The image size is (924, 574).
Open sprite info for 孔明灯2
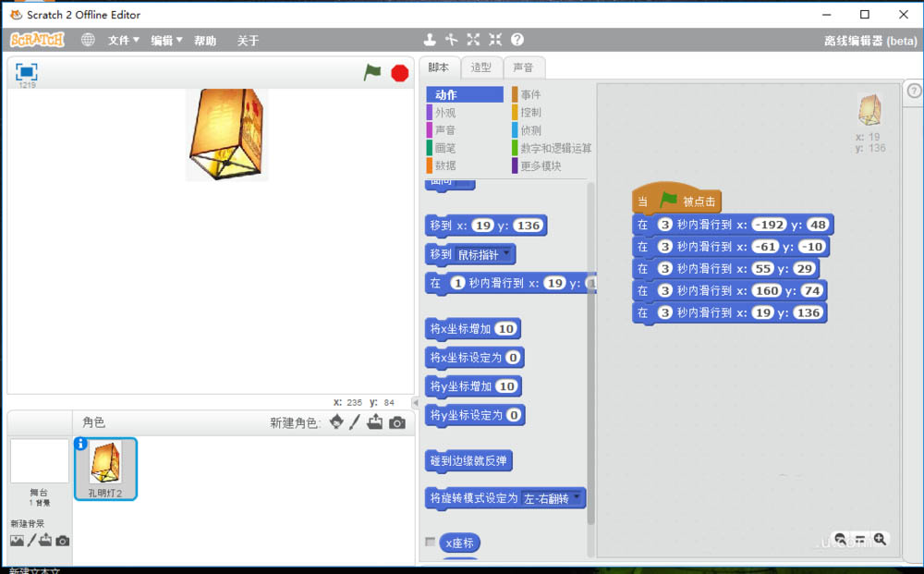pos(81,444)
